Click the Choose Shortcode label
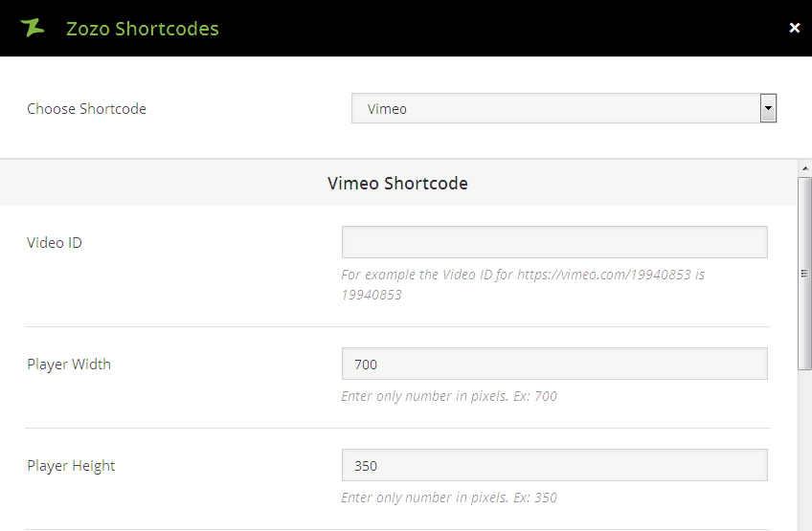Screen dimensions: 812x531 pos(86,109)
